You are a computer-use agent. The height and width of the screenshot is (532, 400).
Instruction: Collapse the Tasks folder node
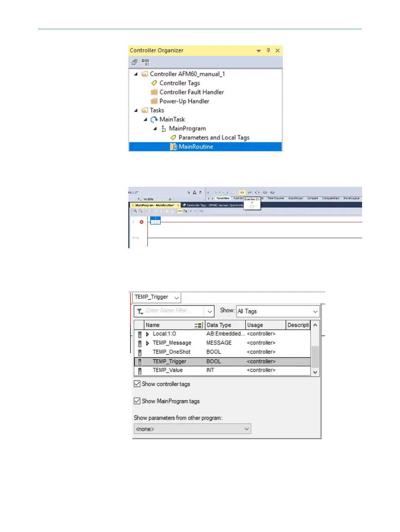[136, 110]
